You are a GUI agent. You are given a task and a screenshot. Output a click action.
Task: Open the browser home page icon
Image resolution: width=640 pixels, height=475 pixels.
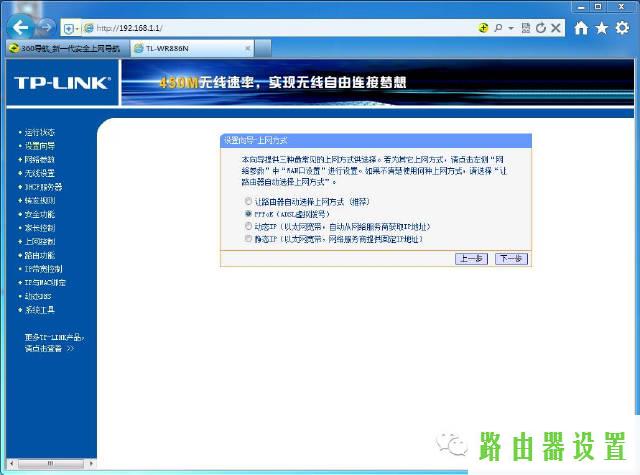(x=581, y=28)
